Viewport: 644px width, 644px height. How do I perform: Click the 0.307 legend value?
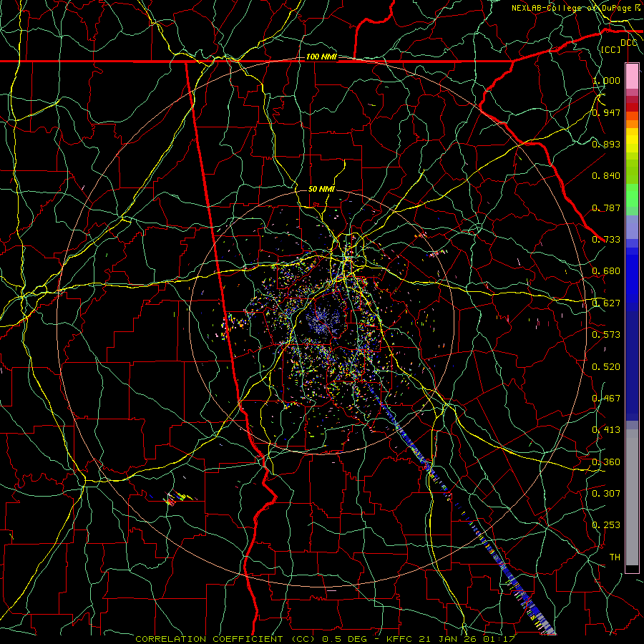pos(606,493)
